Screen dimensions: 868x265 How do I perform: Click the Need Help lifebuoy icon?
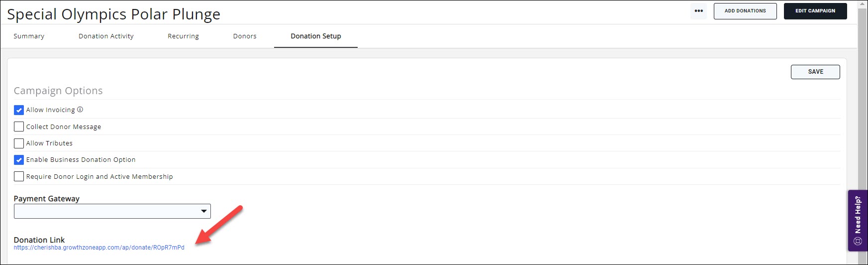(858, 242)
